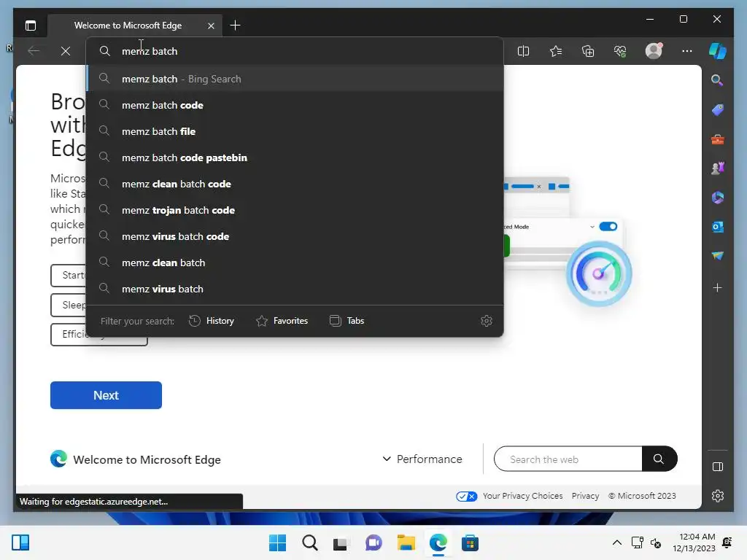Stop loading the page
747x560 pixels.
66,51
